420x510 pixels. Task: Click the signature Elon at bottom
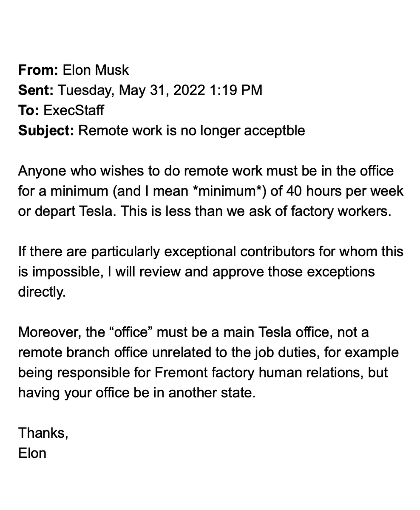[x=32, y=454]
